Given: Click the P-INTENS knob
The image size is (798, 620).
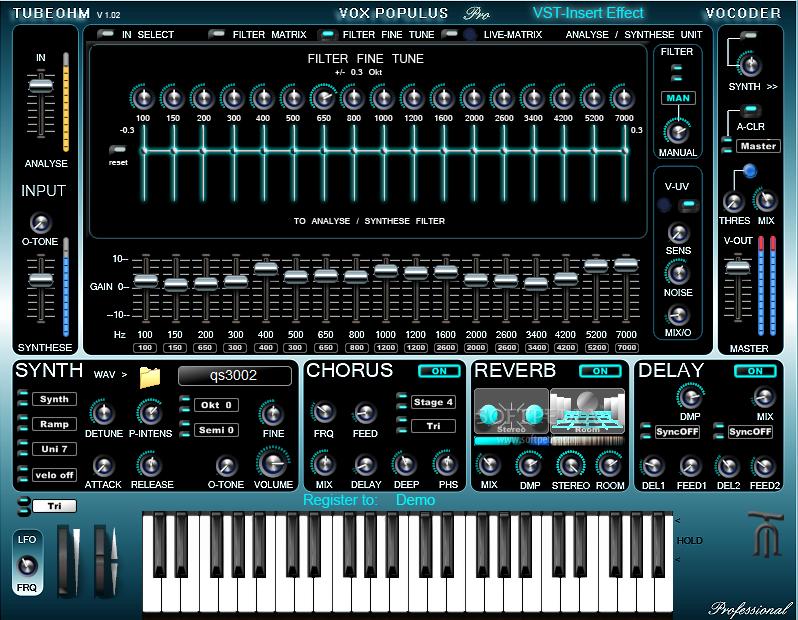Looking at the screenshot, I should 150,413.
